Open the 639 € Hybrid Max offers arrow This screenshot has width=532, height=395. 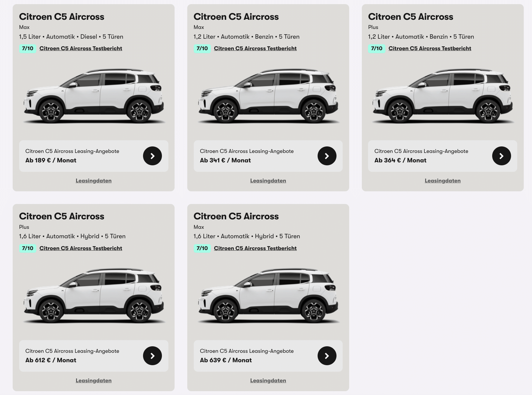pos(327,356)
